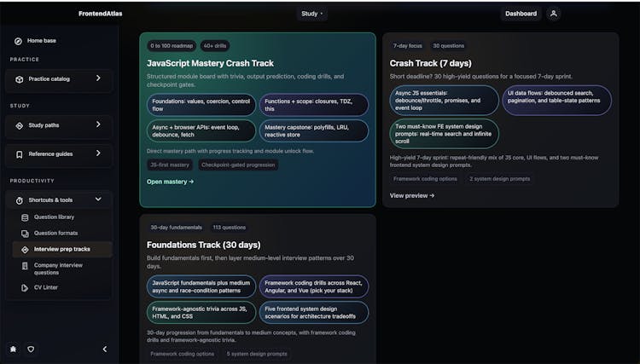Expand the Practice catalog chevron
640x364 pixels.
[x=98, y=78]
